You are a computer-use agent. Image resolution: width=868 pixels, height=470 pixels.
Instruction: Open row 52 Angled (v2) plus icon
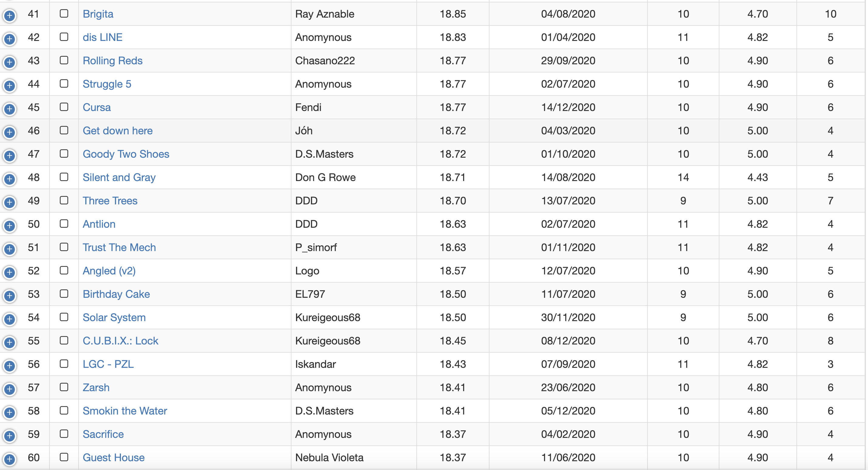10,273
